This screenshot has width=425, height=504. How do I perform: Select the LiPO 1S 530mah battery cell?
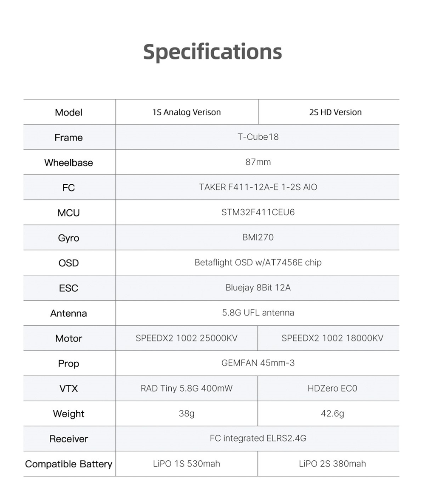pyautogui.click(x=187, y=463)
